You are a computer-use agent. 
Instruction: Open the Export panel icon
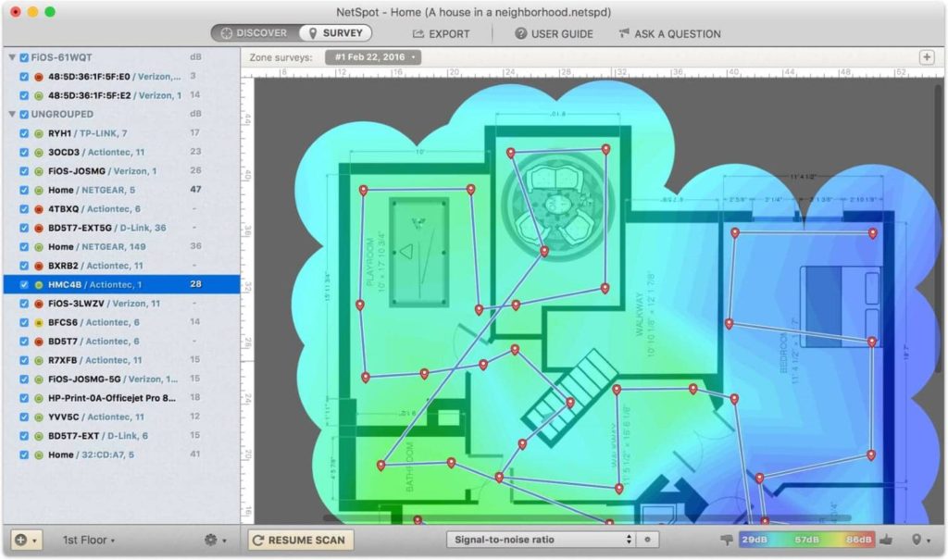tap(419, 34)
